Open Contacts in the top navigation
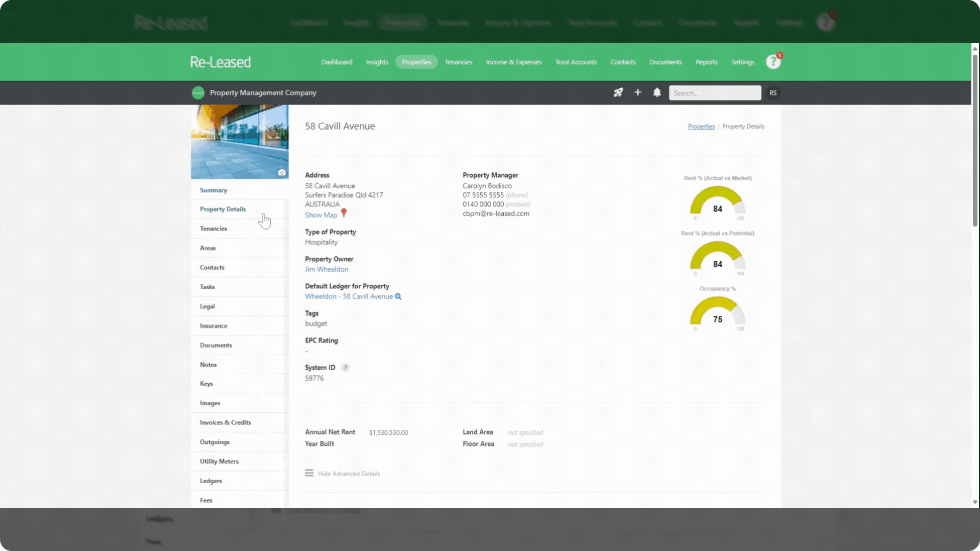This screenshot has height=551, width=980. (623, 62)
